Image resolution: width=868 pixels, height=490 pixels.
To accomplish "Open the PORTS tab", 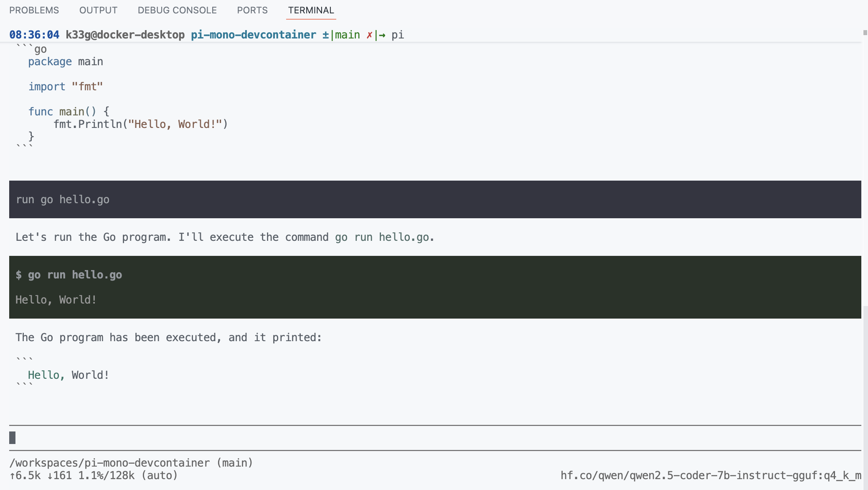I will (252, 10).
